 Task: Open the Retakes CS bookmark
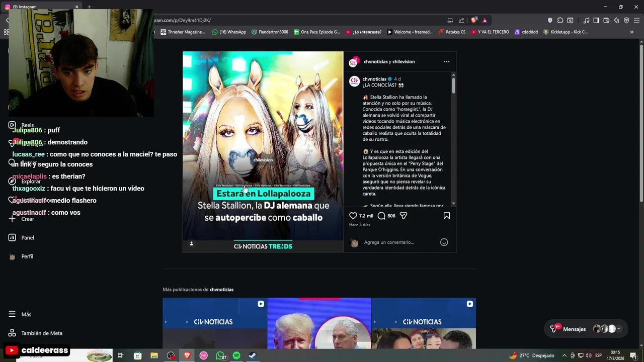point(452,32)
